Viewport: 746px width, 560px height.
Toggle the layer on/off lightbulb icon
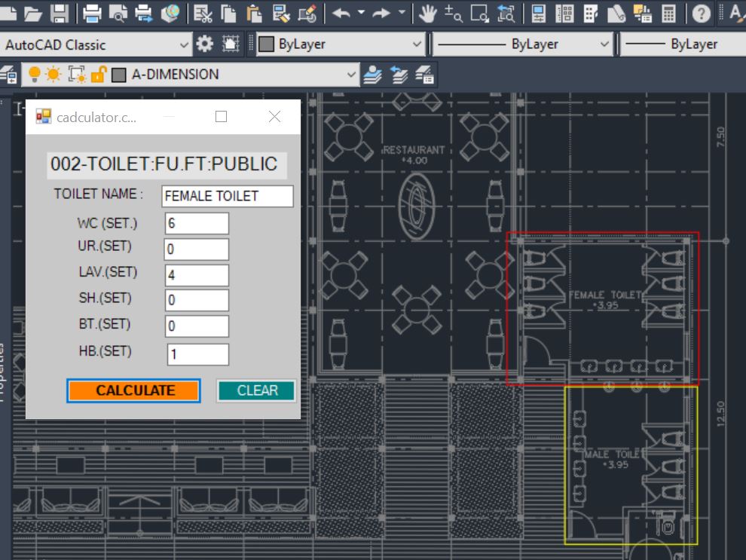click(x=35, y=74)
